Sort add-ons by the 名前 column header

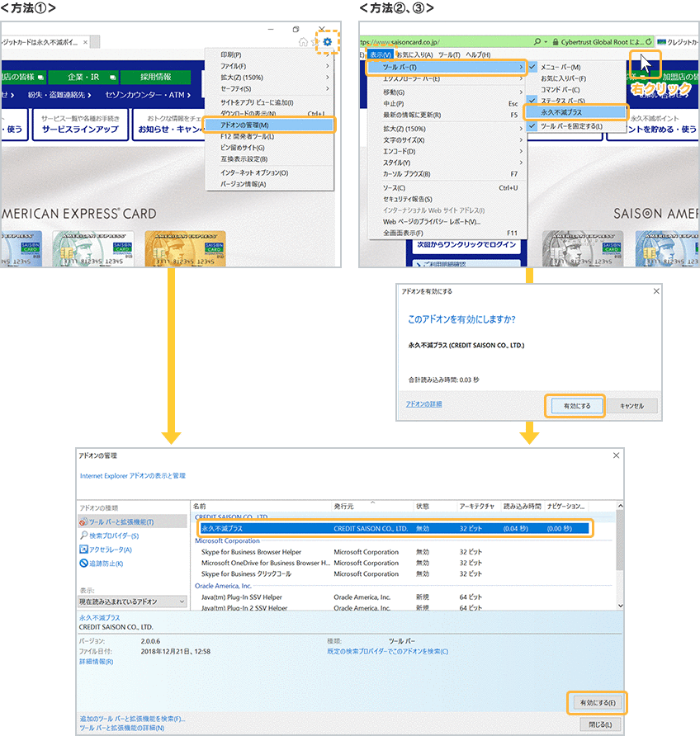[261, 506]
